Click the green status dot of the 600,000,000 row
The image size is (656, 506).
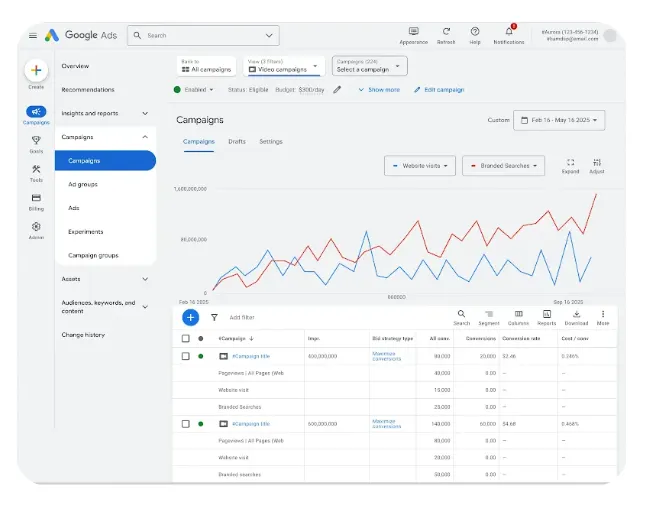pos(201,424)
